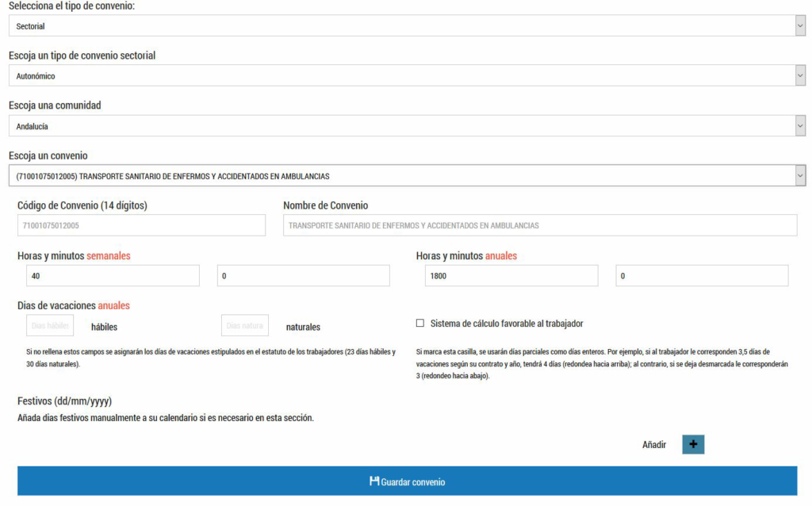Click the Dias de vacaciones anuales label
Image resolution: width=812 pixels, height=506 pixels.
click(74, 305)
